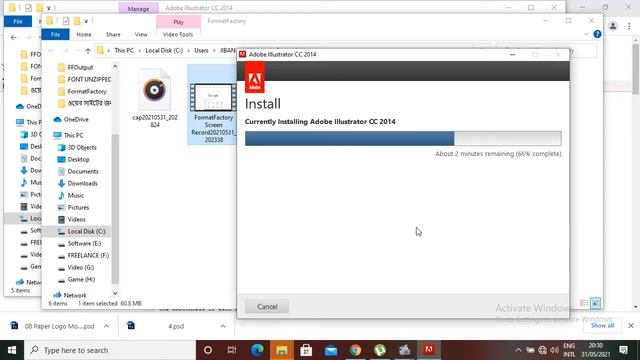Open Mail app from taskbar
Image resolution: width=640 pixels, height=360 pixels.
pos(331,350)
